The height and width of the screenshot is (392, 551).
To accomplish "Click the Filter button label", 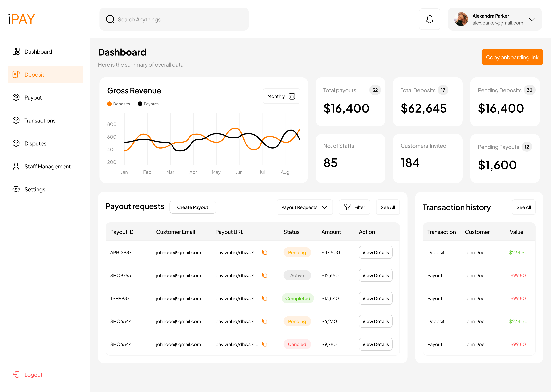I will coord(359,207).
